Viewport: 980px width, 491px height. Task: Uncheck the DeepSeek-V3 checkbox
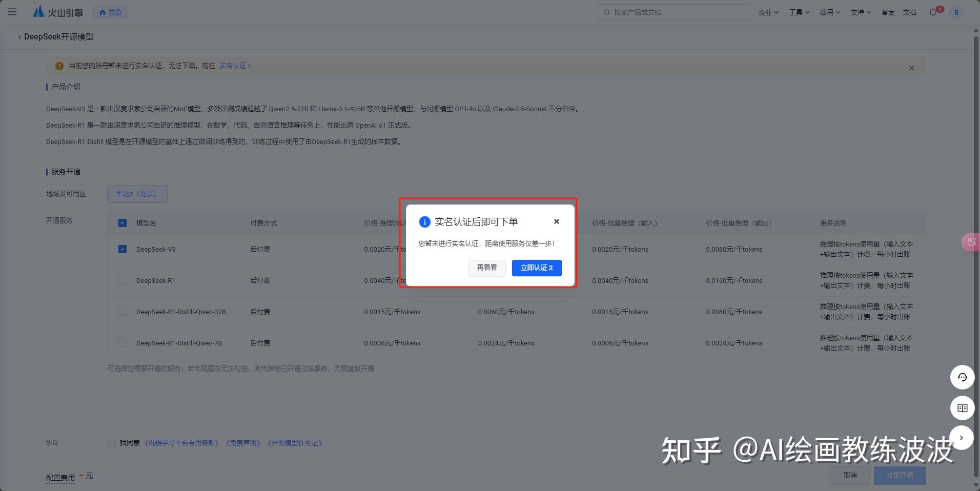point(122,249)
